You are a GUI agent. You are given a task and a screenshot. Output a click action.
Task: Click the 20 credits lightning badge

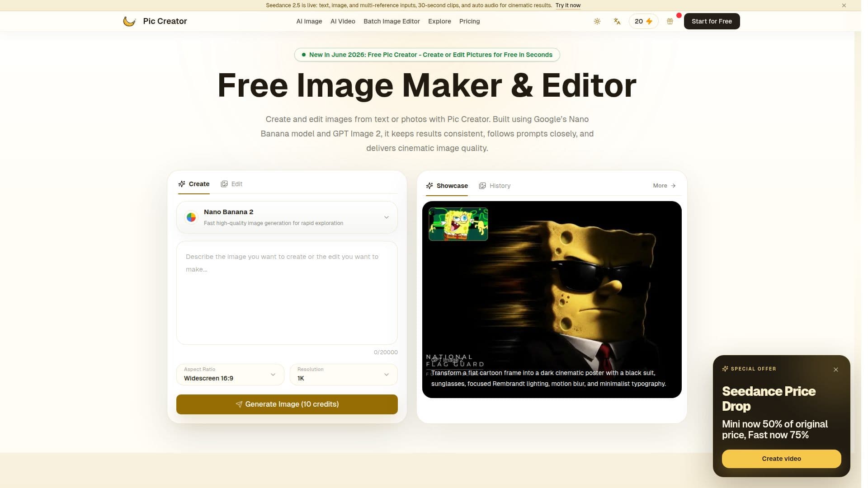(x=643, y=21)
